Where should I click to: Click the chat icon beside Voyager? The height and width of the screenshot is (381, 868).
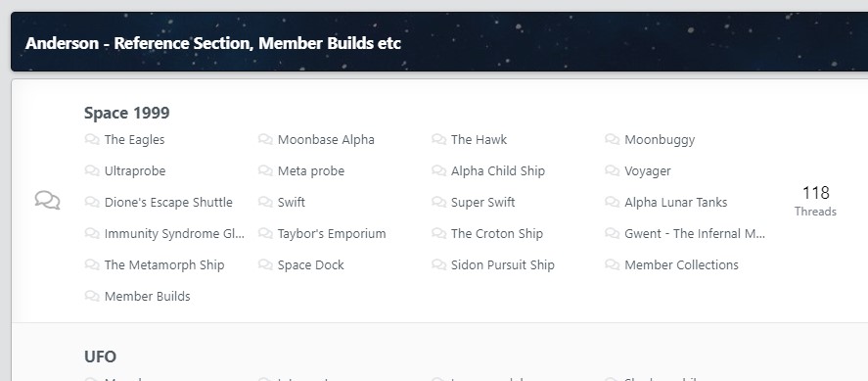tap(613, 170)
